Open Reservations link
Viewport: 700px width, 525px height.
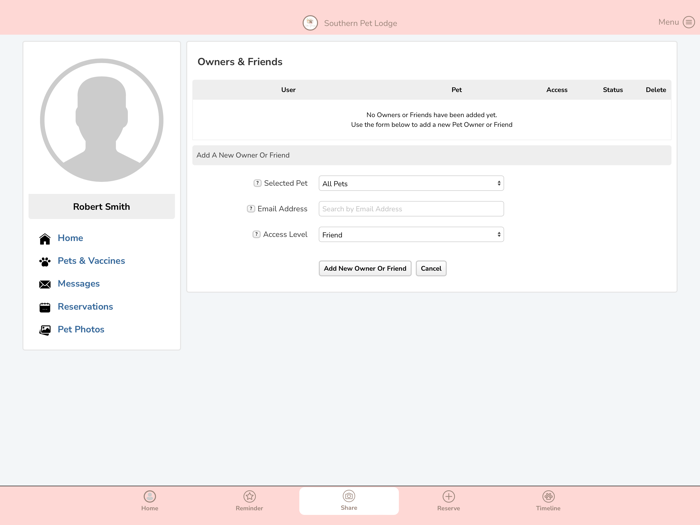pos(85,307)
